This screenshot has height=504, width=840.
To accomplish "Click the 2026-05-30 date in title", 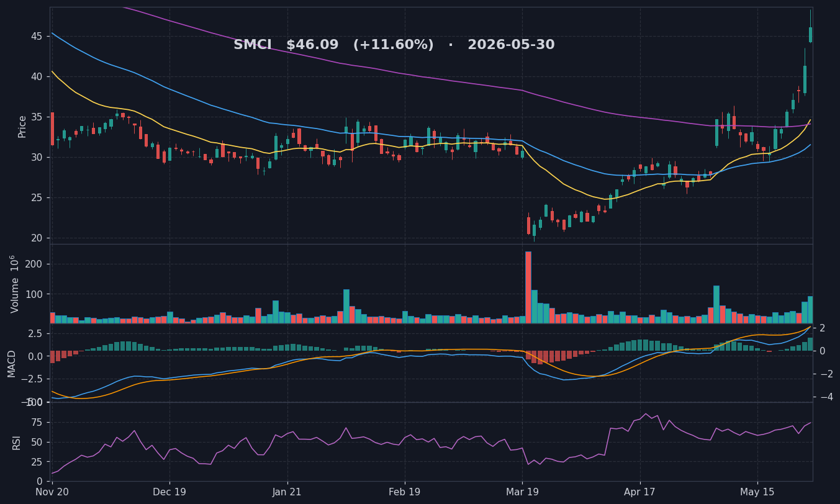I will pos(511,45).
